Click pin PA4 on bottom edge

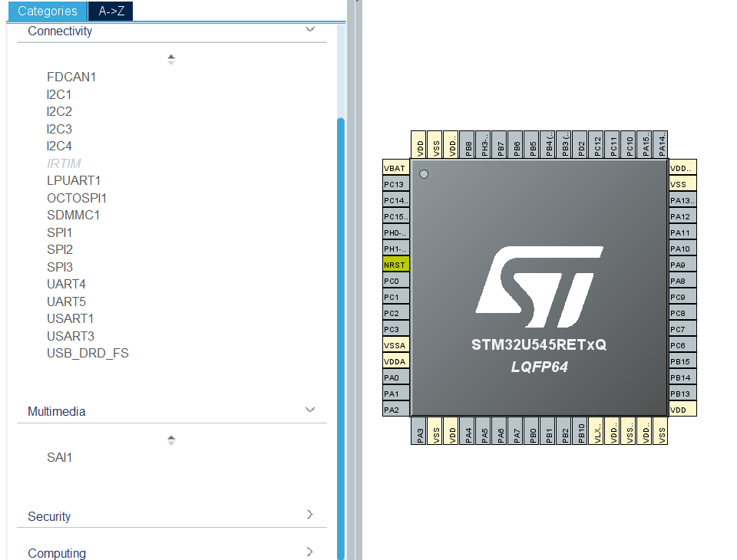(467, 431)
